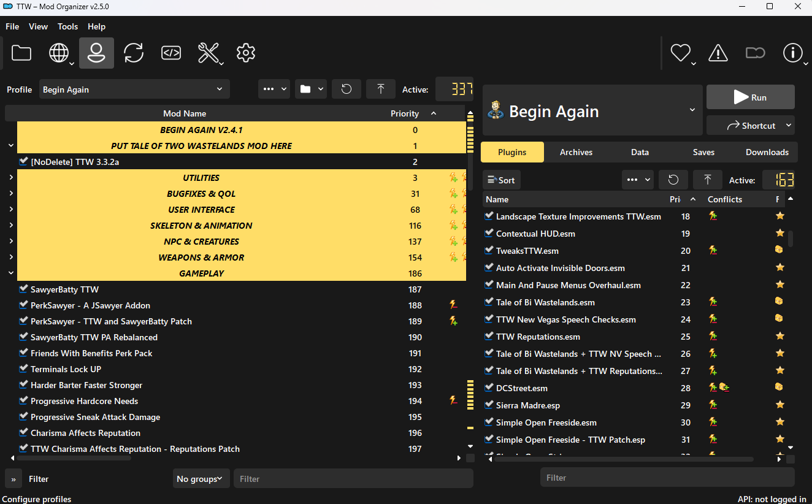Toggle the [NoDelete] TTW 3.3.2a checkbox
This screenshot has width=812, height=504.
click(x=24, y=161)
